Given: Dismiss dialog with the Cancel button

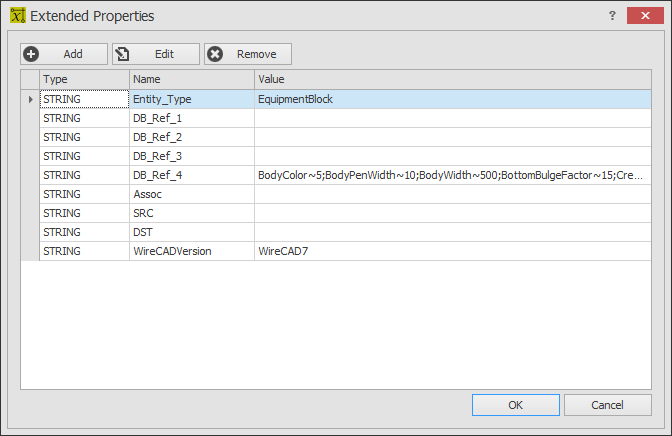Looking at the screenshot, I should pos(607,405).
